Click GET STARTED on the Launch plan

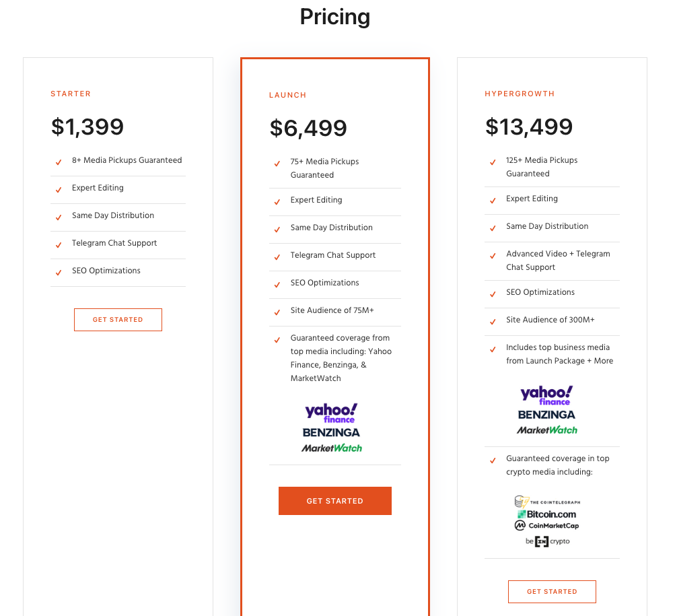334,500
